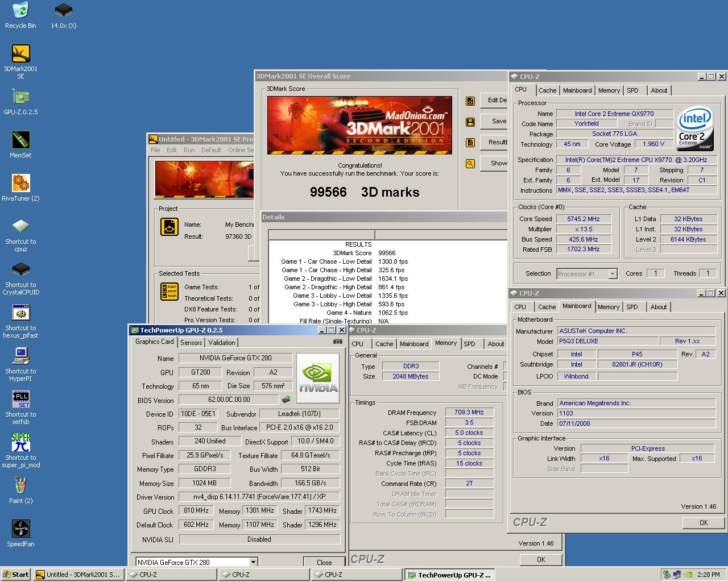Switch to Validation tab in GPU-Z
The image size is (728, 582).
(222, 343)
